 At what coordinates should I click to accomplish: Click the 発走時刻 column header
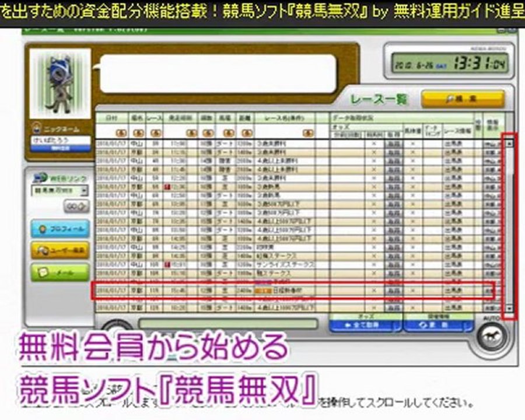point(181,118)
